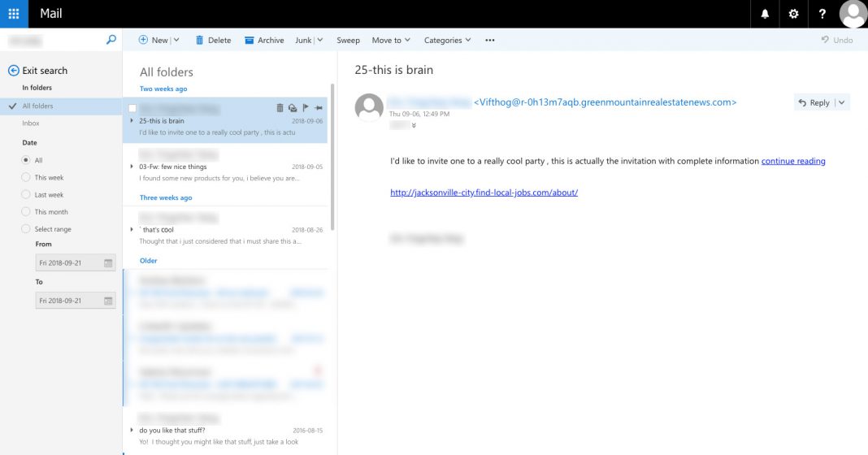Image resolution: width=868 pixels, height=455 pixels.
Task: Click the message list vertical scrollbar
Action: click(x=332, y=157)
